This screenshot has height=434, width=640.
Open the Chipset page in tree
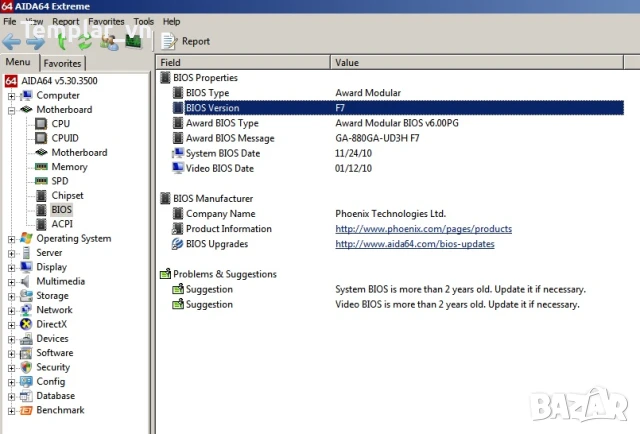[67, 196]
